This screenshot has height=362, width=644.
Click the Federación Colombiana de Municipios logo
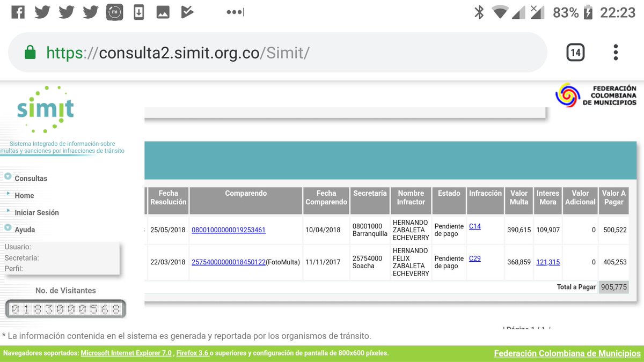pos(596,96)
